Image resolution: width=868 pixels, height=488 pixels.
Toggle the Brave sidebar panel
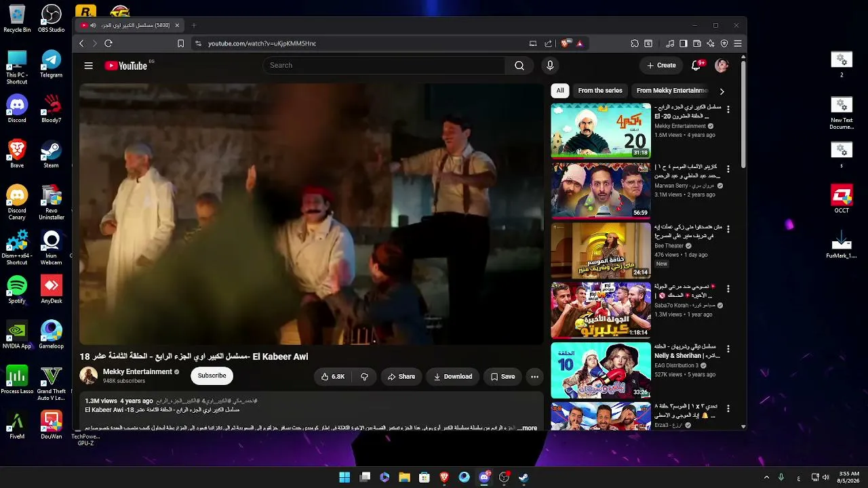(x=684, y=43)
